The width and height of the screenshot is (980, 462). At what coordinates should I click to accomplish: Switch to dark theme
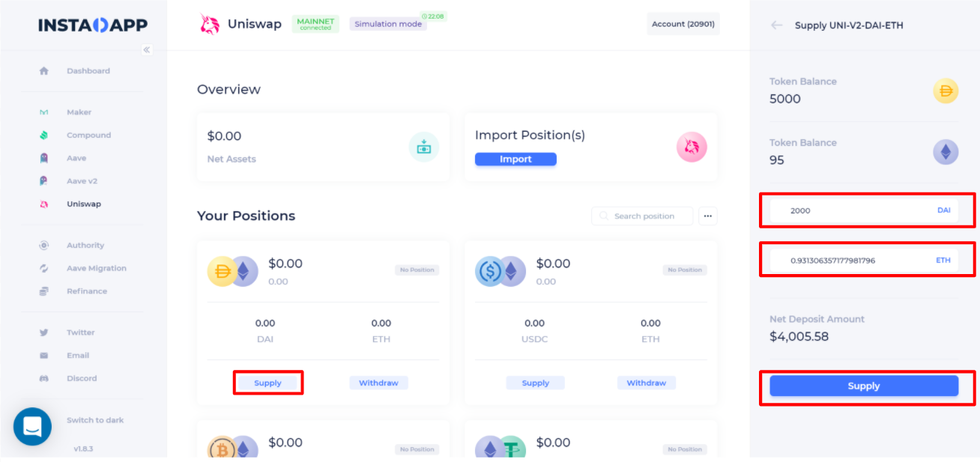point(95,420)
